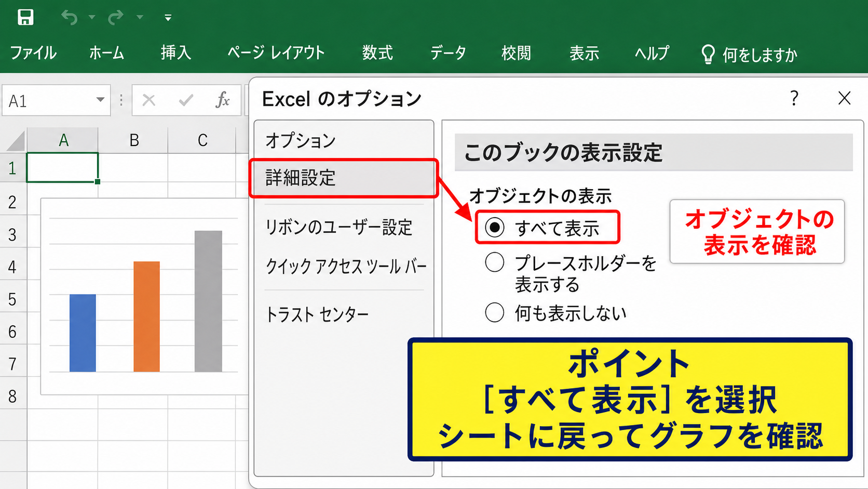Select column header B
Viewport: 868px width, 489px height.
(x=133, y=140)
